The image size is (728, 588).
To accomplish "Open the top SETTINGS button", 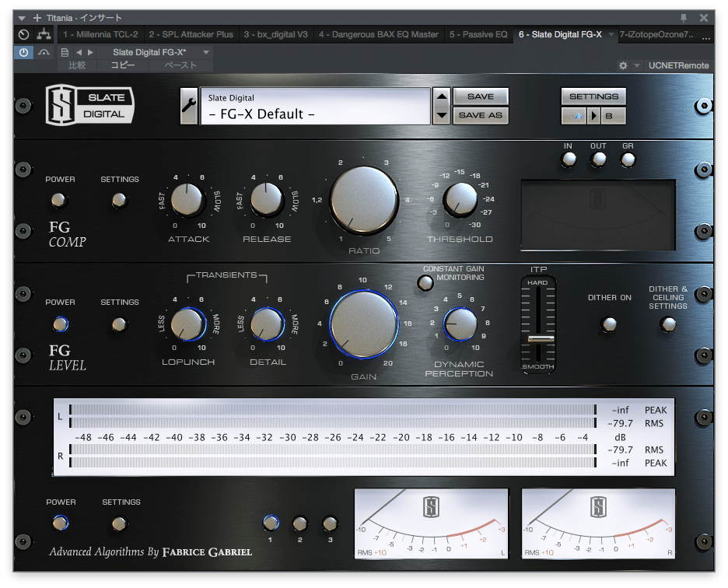I will pos(593,96).
